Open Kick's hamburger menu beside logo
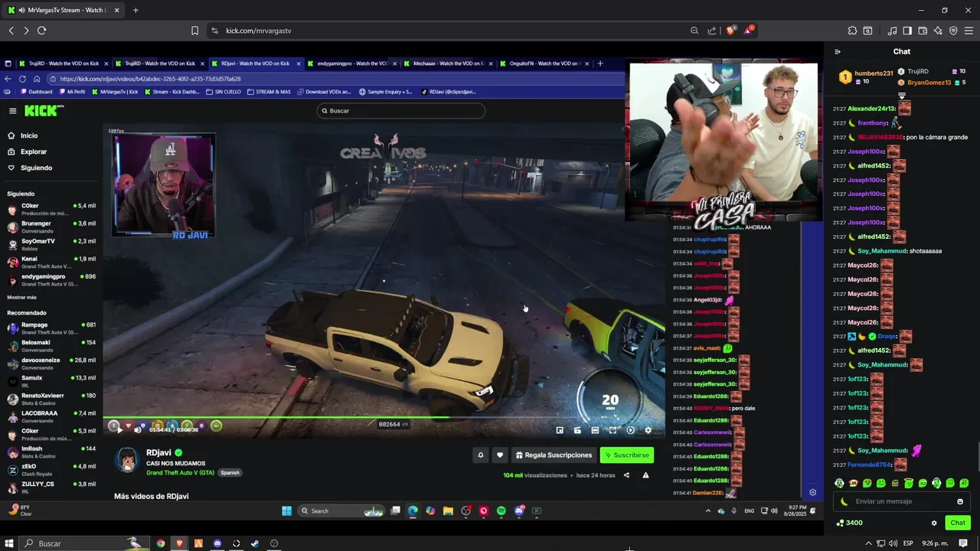Image resolution: width=980 pixels, height=551 pixels. (x=12, y=111)
